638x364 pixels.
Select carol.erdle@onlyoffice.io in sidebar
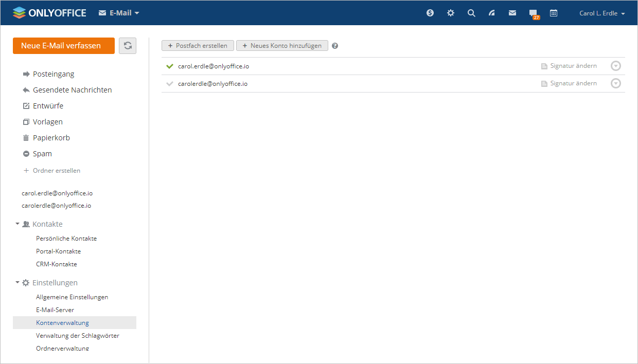(x=57, y=193)
